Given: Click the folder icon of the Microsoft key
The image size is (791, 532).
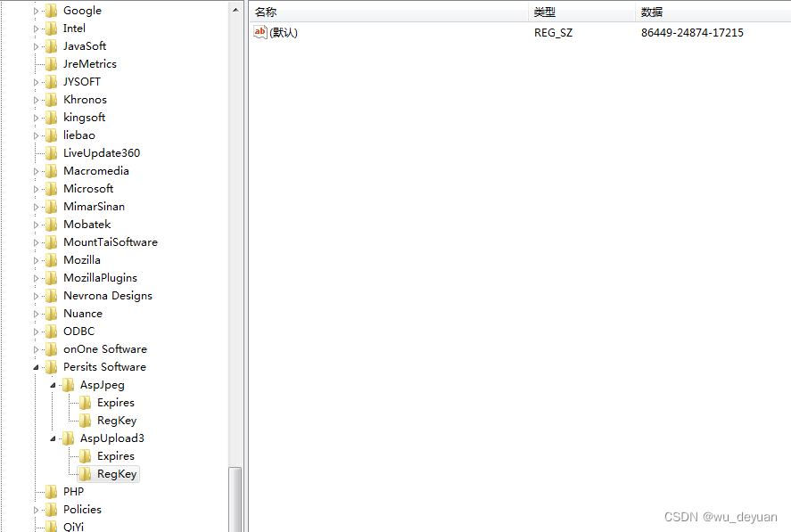Looking at the screenshot, I should pos(53,188).
